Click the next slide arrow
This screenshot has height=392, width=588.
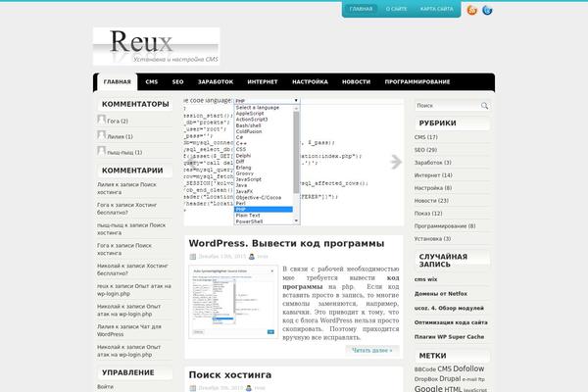click(395, 162)
